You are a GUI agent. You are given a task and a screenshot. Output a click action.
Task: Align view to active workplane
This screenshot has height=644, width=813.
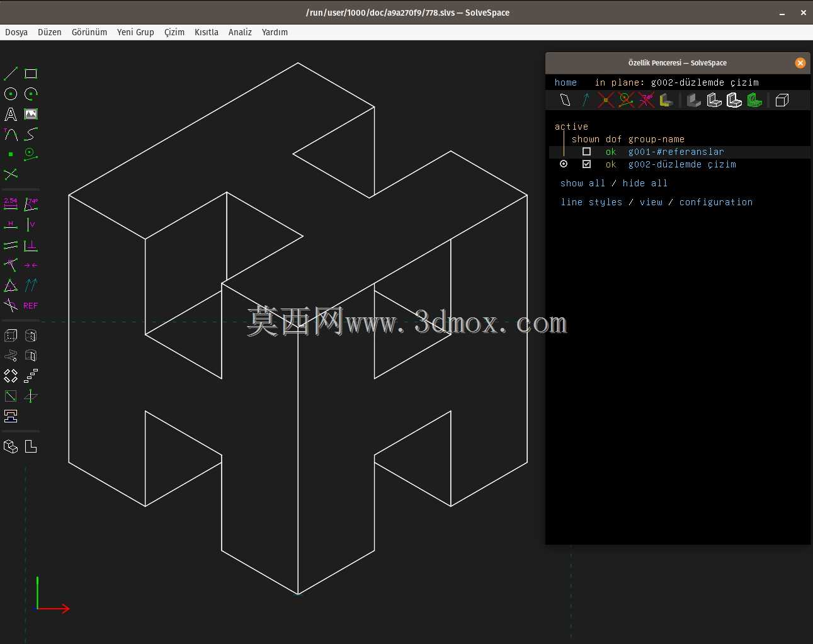31,446
